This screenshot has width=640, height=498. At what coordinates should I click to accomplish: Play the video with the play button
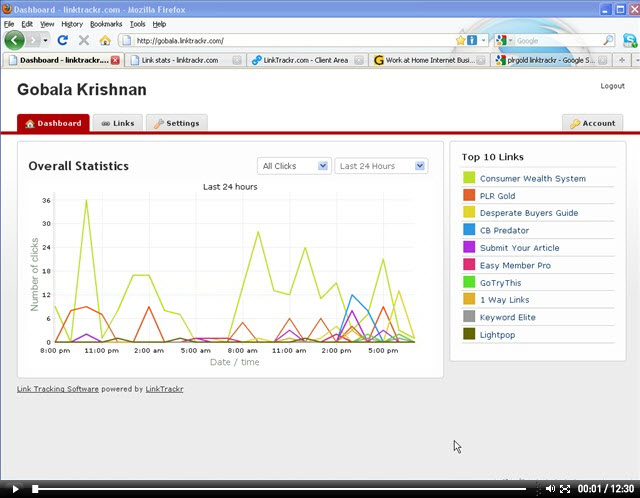point(15,489)
